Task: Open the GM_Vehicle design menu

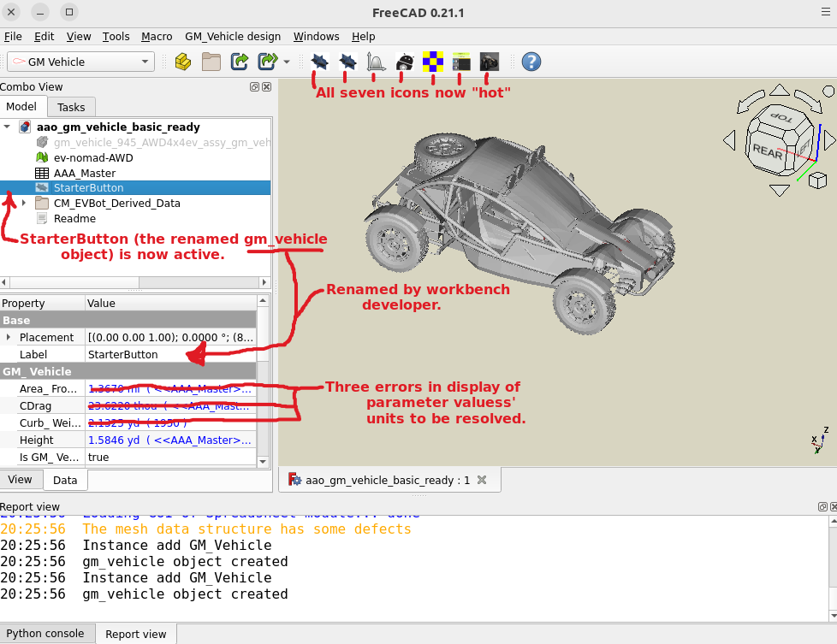Action: (233, 37)
